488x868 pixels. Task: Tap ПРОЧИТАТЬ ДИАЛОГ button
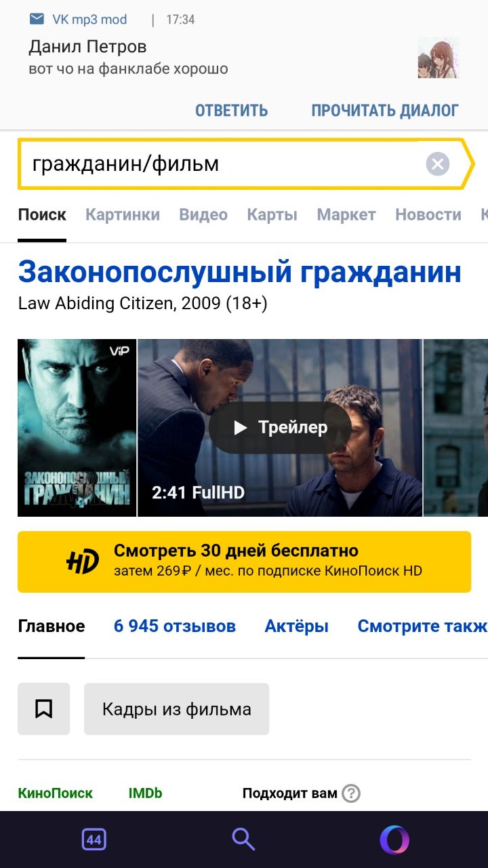tap(385, 111)
